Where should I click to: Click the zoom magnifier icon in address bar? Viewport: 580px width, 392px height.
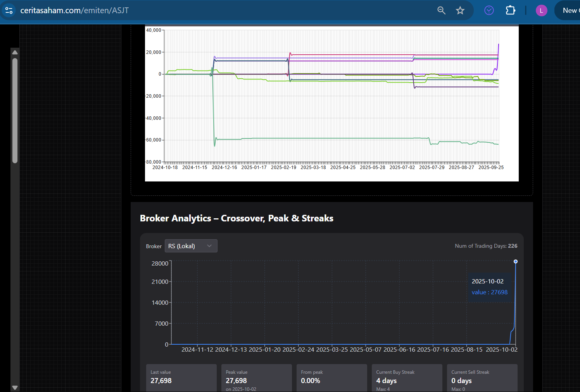(441, 10)
